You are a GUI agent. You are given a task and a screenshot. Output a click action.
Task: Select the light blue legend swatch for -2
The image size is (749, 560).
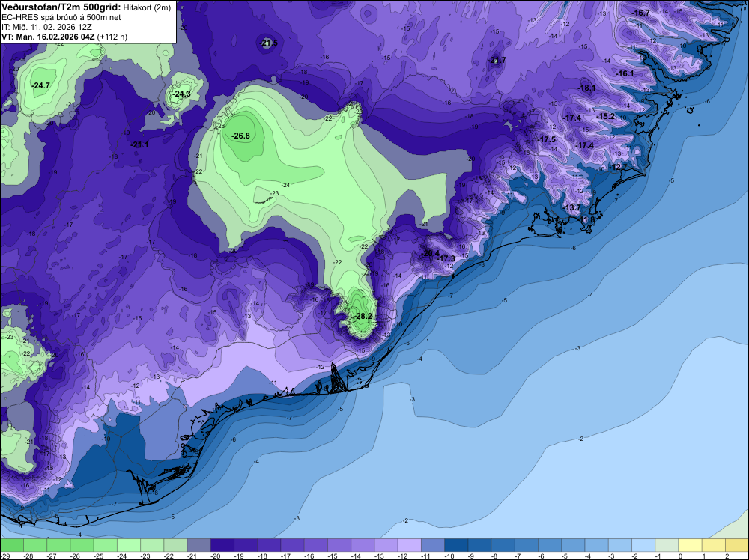(x=643, y=545)
